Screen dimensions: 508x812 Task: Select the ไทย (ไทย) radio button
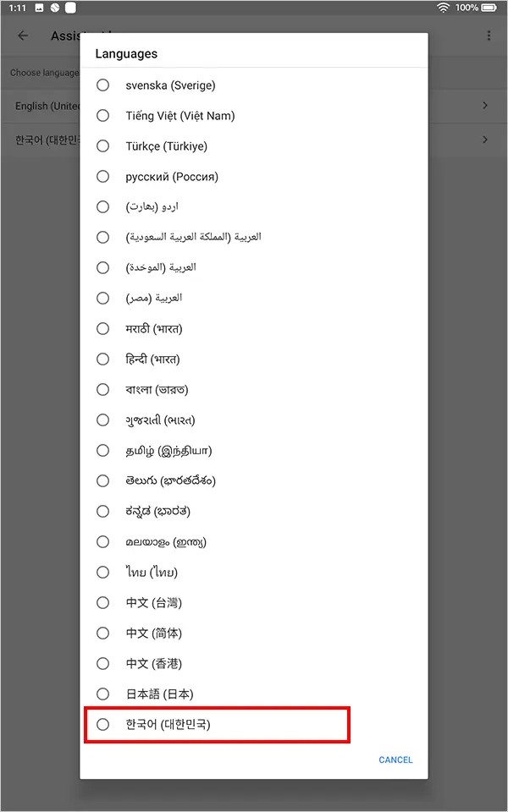pyautogui.click(x=103, y=572)
